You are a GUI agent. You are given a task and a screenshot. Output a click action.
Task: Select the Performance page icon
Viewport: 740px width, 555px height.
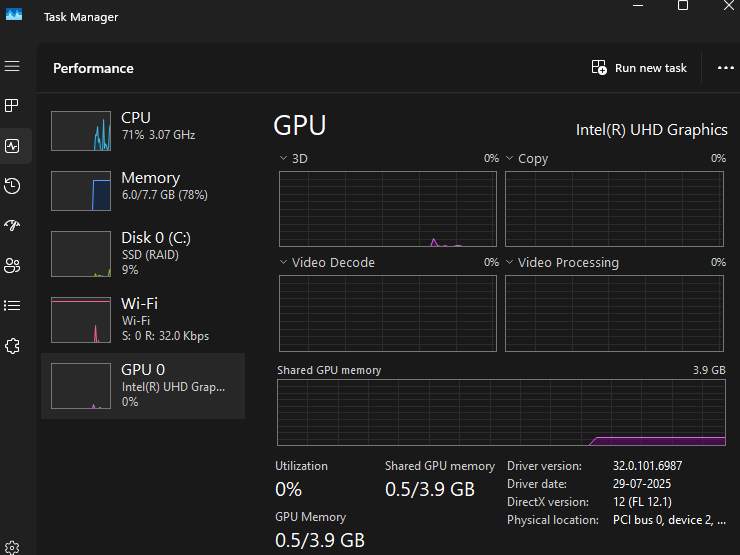[12, 146]
